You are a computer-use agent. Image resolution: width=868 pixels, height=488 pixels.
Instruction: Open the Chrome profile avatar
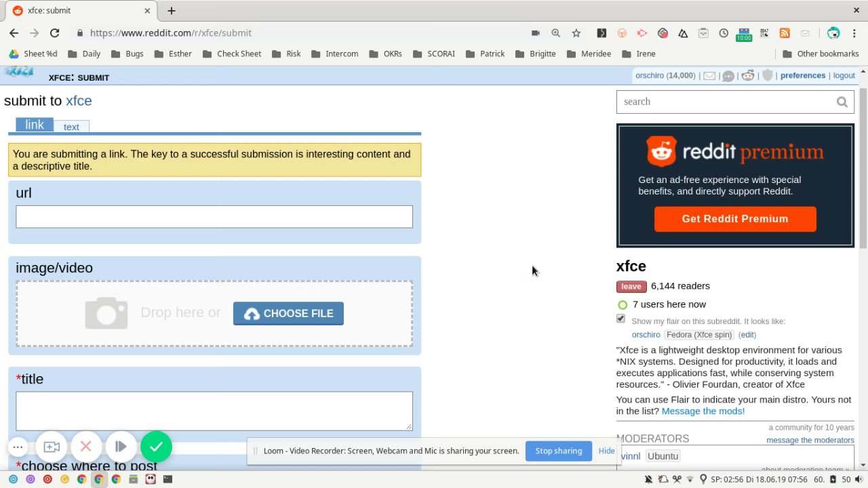[x=833, y=33]
